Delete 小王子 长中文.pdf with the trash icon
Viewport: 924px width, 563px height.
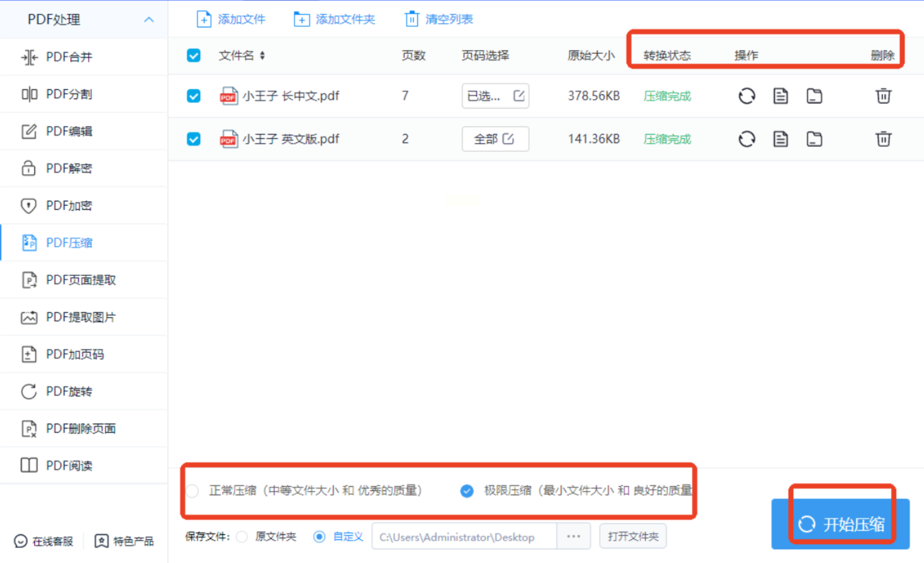[x=883, y=96]
